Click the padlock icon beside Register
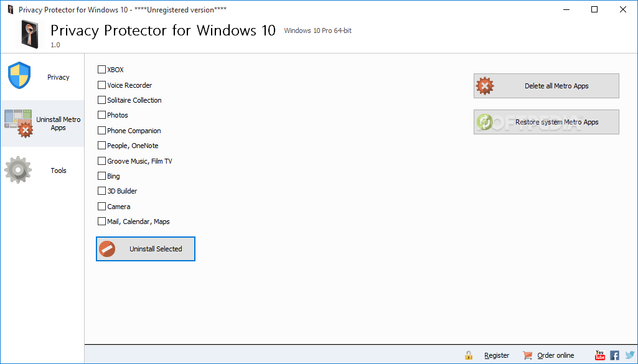This screenshot has height=364, width=638. click(x=469, y=355)
